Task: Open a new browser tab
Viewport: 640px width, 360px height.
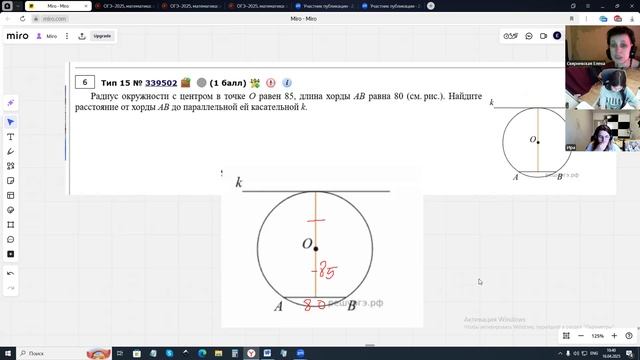Action: [x=431, y=6]
